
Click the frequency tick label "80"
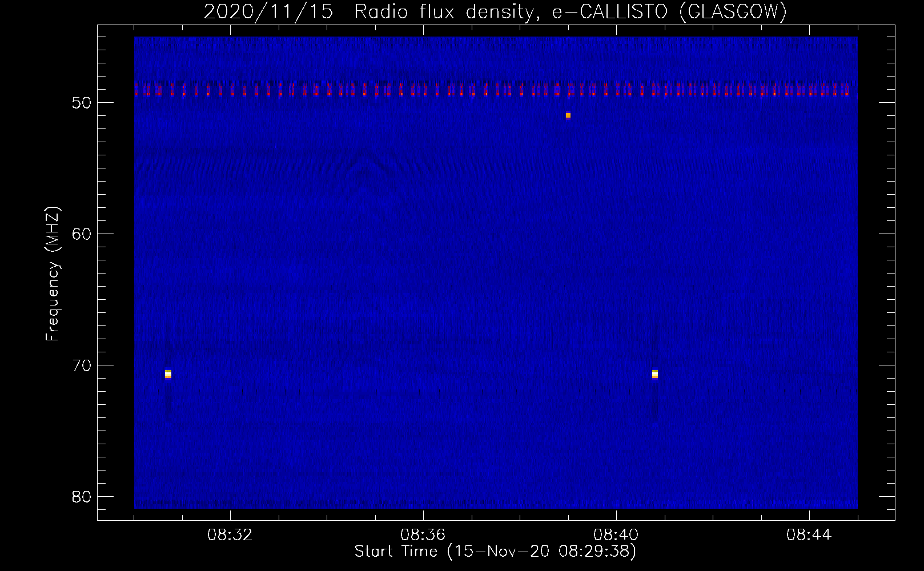click(x=82, y=497)
